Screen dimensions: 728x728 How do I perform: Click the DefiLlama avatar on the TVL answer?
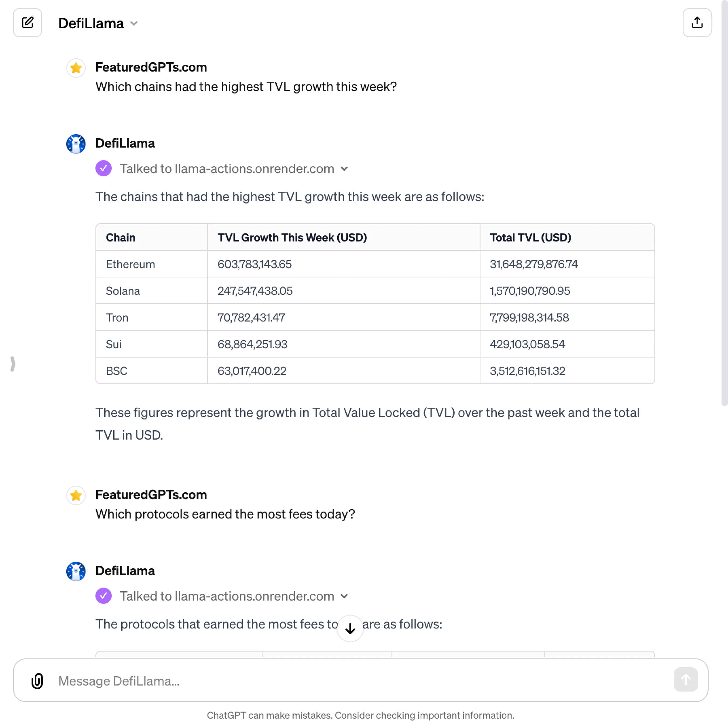coord(76,144)
